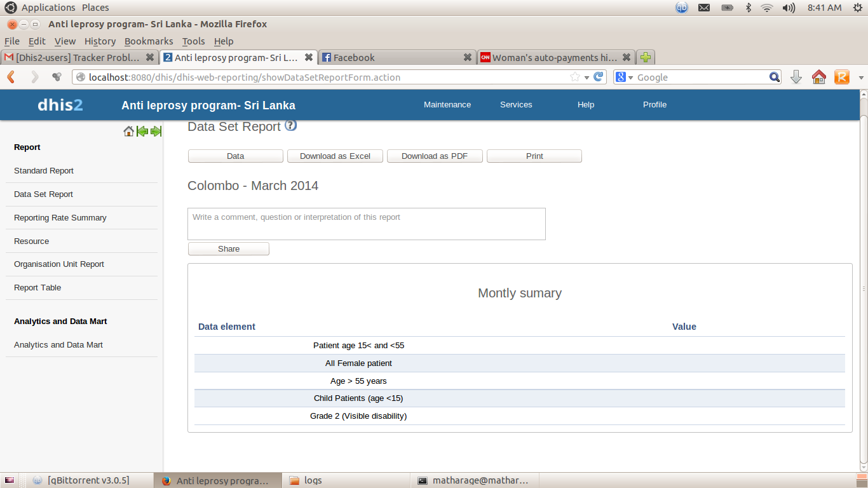
Task: Open the Firefox Edit menu
Action: 37,41
